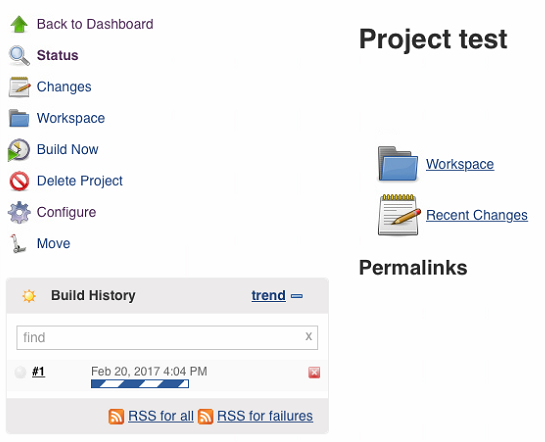Cancel build #1 with the red X
Screen dimensions: 545x442
coord(314,372)
